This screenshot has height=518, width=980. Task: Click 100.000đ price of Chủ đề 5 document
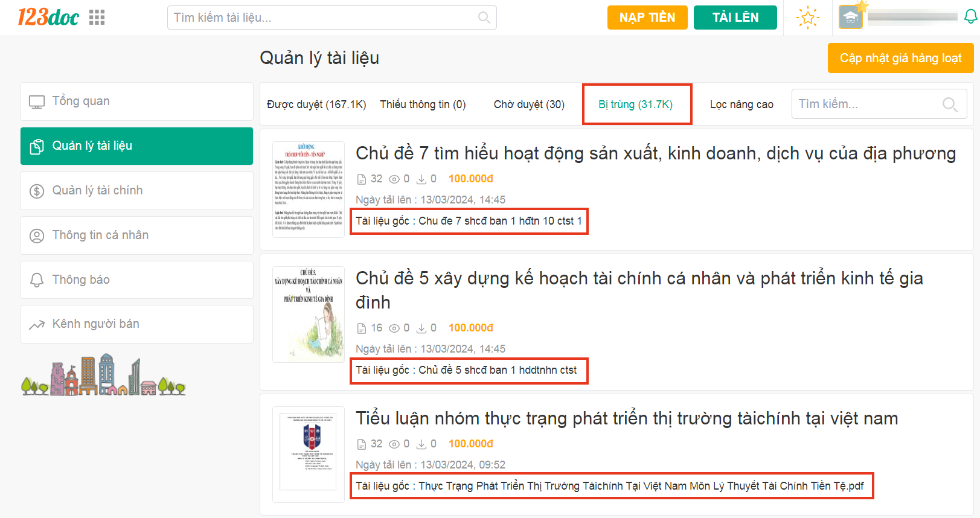471,328
